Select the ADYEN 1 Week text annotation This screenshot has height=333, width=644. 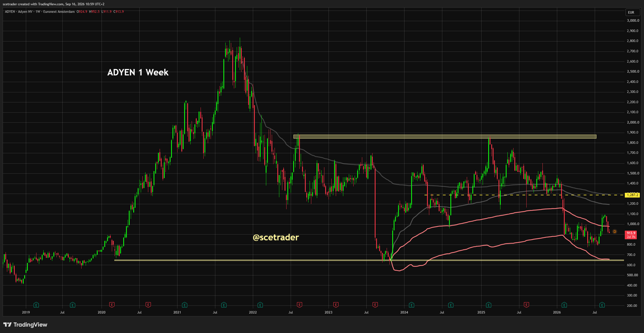click(138, 72)
